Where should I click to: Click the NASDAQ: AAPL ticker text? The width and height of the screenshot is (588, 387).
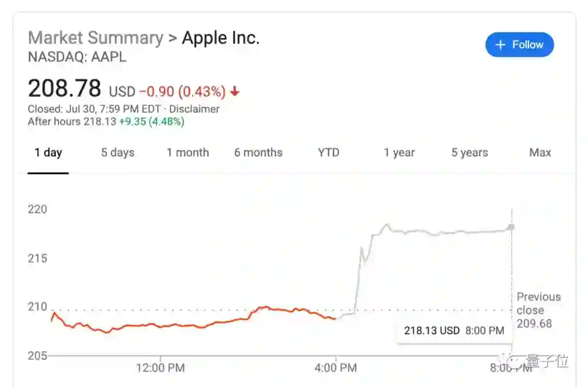[77, 57]
